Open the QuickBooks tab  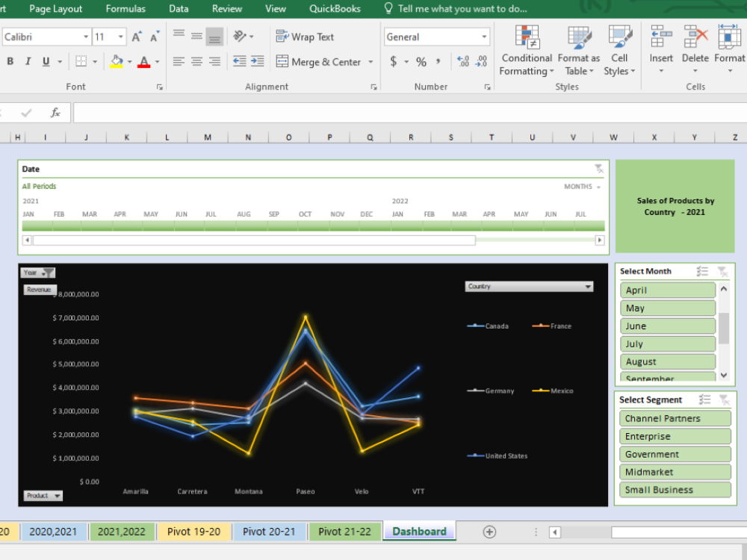[x=335, y=8]
